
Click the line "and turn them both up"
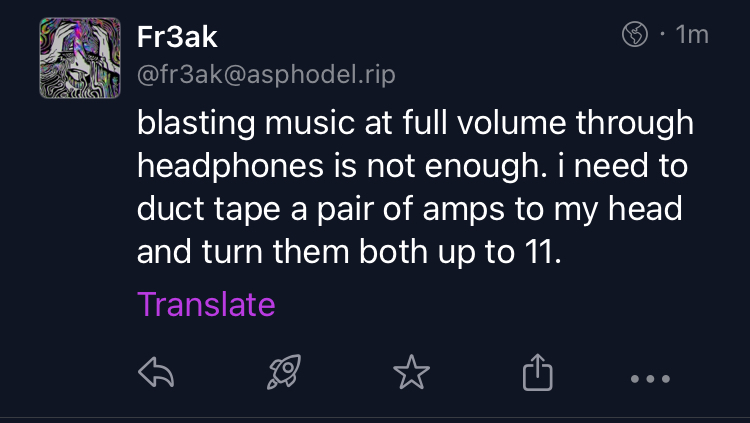pyautogui.click(x=349, y=252)
